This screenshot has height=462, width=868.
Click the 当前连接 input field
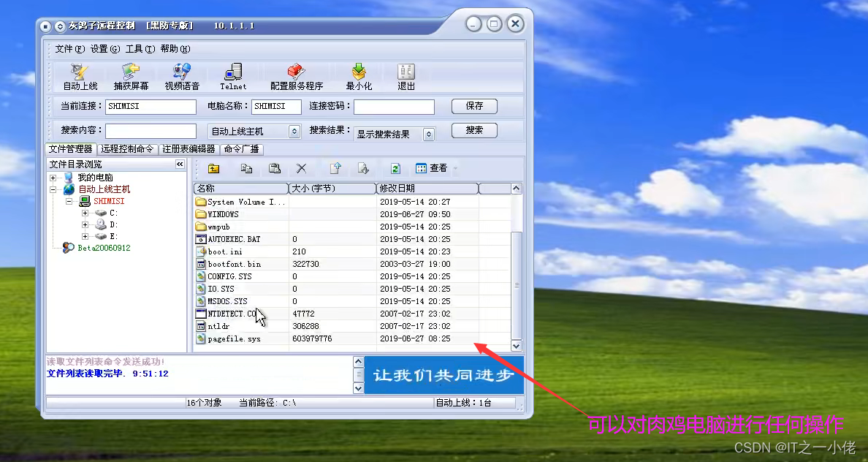[151, 106]
